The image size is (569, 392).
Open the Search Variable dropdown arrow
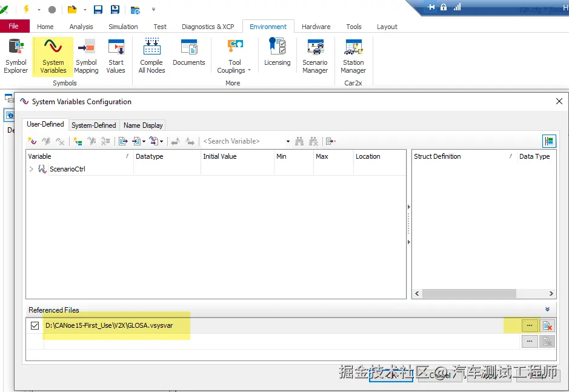tap(288, 142)
